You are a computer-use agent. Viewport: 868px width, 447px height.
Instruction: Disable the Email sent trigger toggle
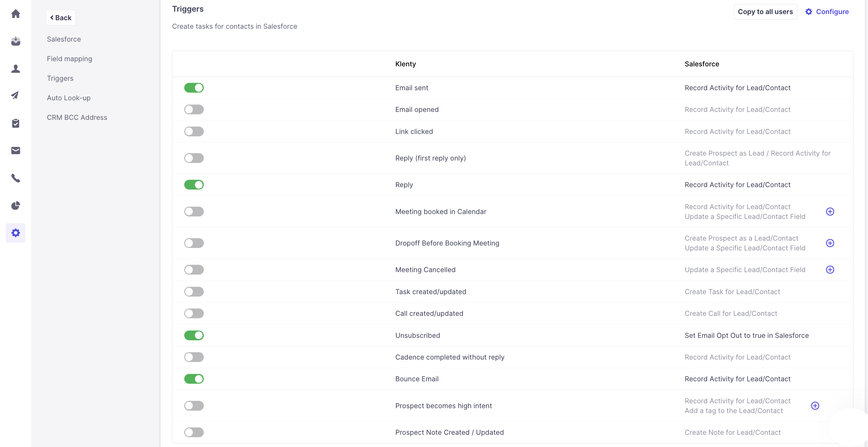(x=194, y=88)
